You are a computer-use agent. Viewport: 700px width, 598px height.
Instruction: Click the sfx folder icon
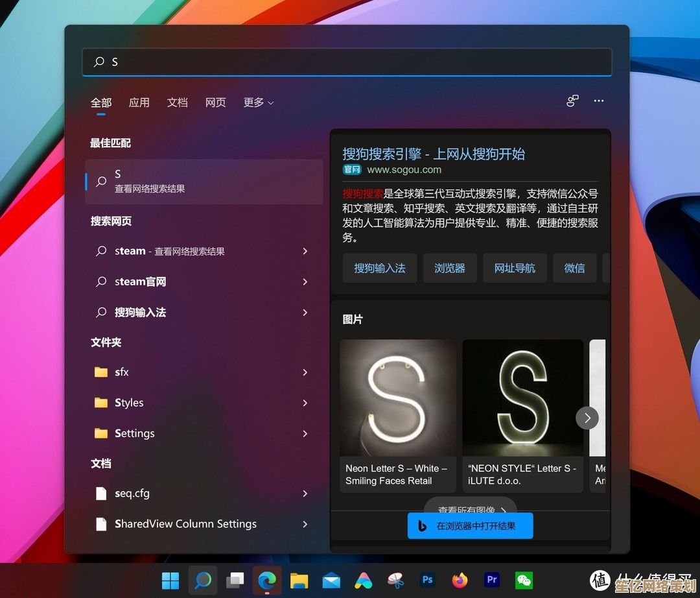(101, 372)
